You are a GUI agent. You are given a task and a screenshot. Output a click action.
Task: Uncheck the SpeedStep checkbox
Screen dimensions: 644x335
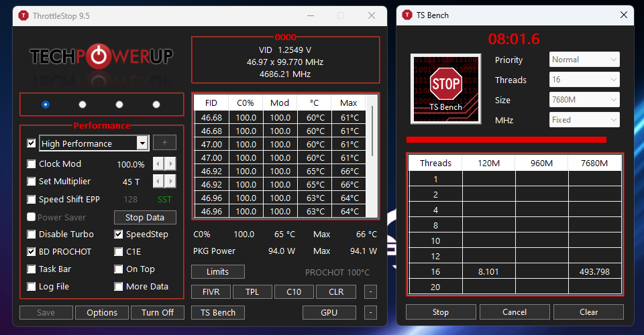tap(119, 234)
